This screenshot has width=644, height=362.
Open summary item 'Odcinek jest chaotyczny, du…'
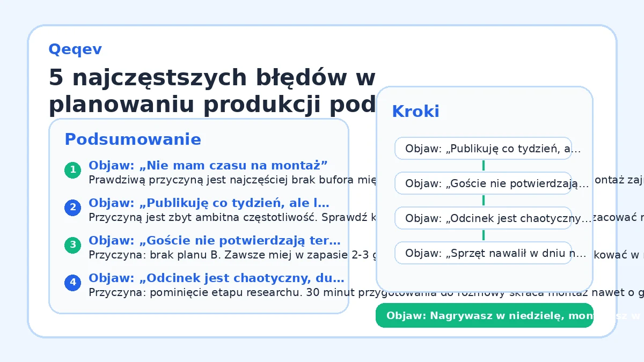216,278
